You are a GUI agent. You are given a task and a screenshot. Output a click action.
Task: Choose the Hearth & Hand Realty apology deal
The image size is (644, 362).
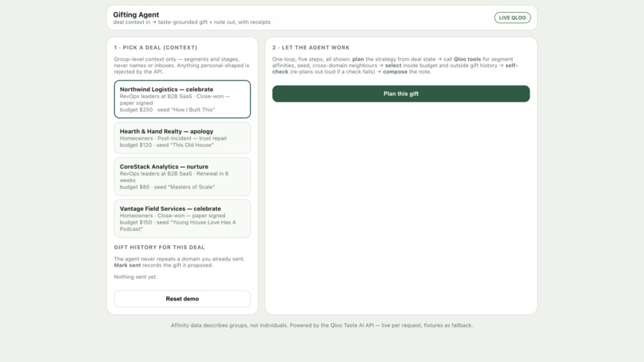(182, 138)
